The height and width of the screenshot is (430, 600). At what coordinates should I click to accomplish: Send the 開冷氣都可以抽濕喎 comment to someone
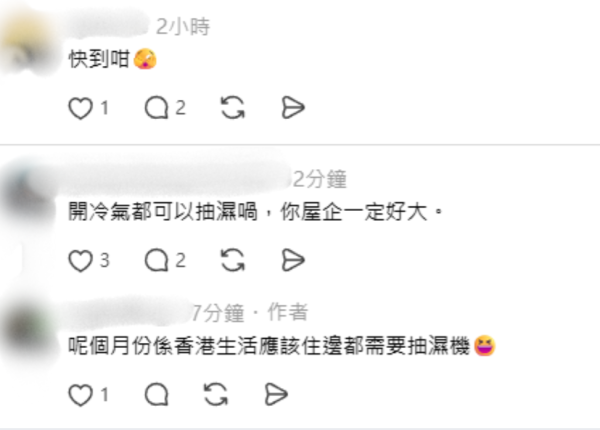(x=293, y=260)
